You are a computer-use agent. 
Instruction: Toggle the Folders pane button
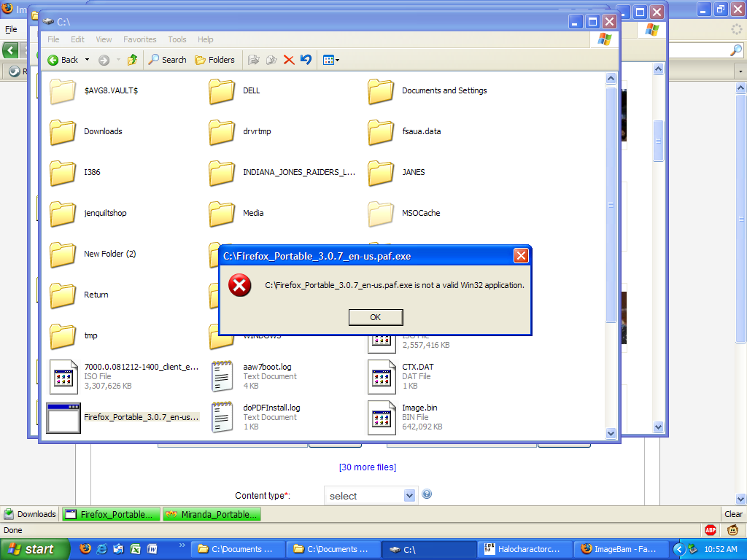pos(215,60)
